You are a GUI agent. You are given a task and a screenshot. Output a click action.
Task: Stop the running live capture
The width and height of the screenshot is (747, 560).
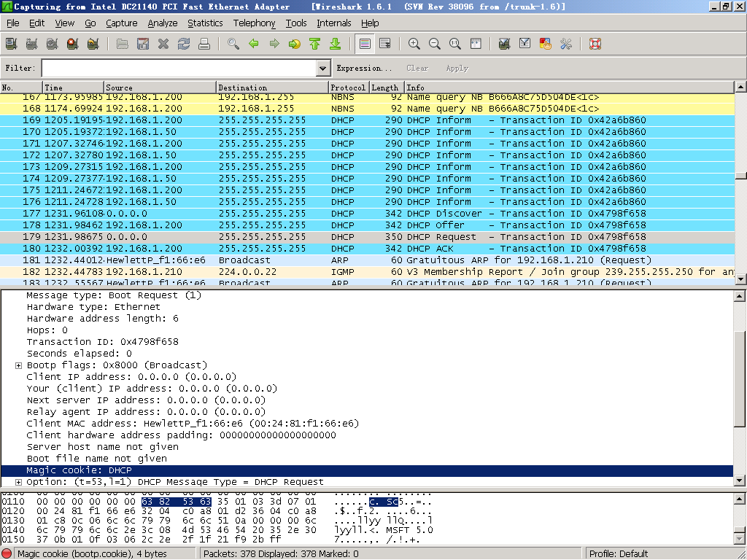tap(72, 44)
